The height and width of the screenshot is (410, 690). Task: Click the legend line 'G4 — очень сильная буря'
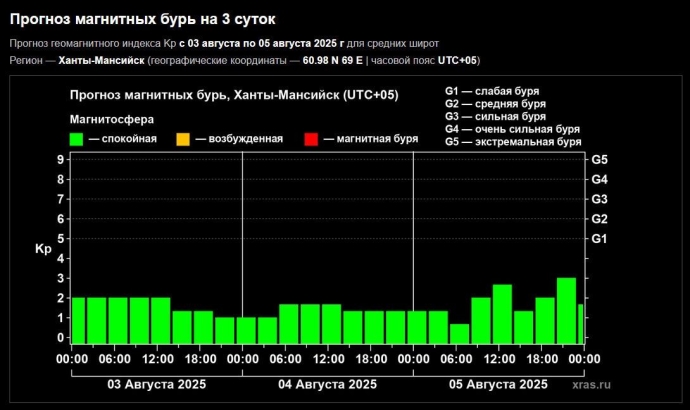coord(512,129)
